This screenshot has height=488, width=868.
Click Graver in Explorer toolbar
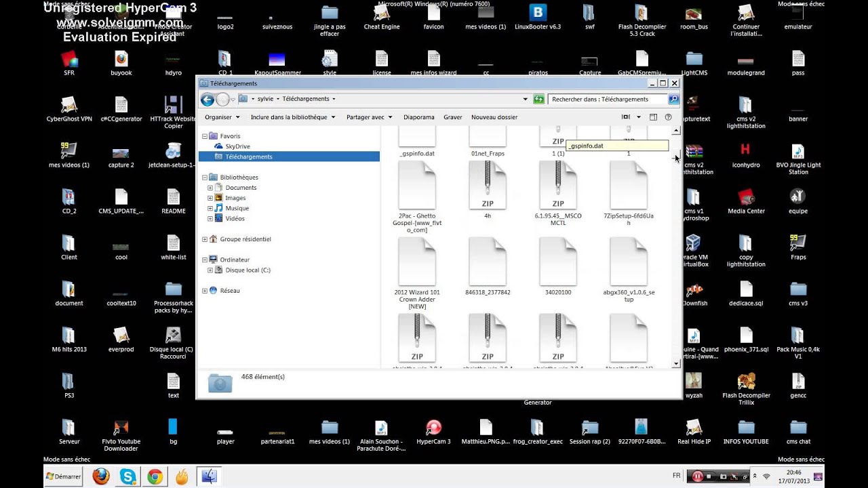click(453, 117)
